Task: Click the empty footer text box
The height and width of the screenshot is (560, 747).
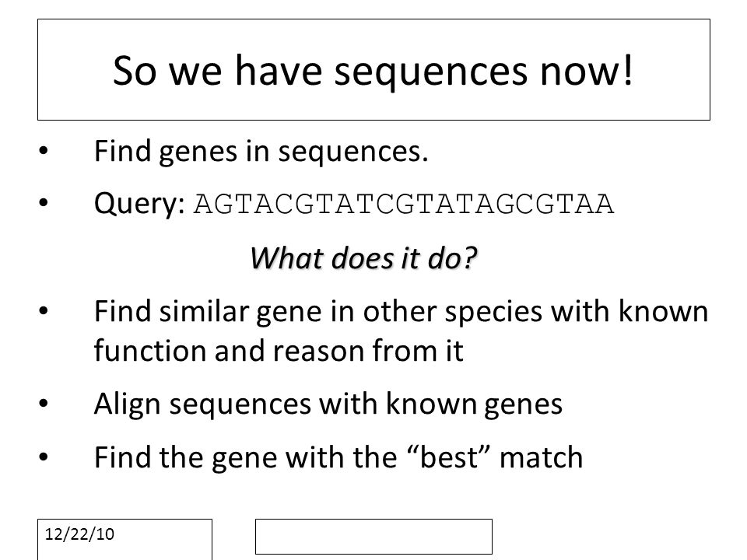Action: coord(373,537)
